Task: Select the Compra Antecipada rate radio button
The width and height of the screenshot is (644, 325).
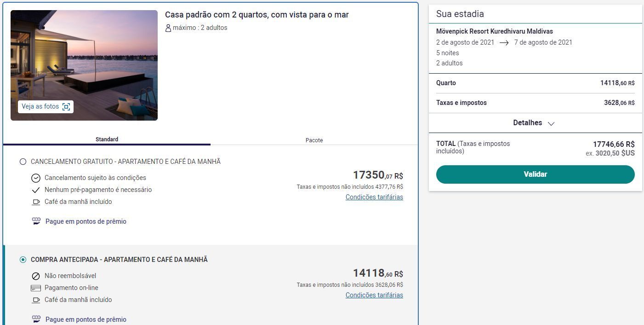Action: click(x=23, y=260)
